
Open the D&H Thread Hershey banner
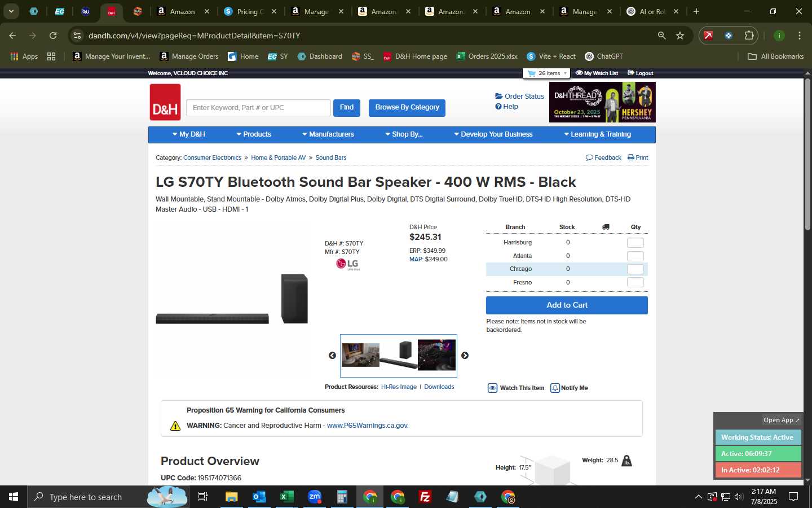(602, 102)
